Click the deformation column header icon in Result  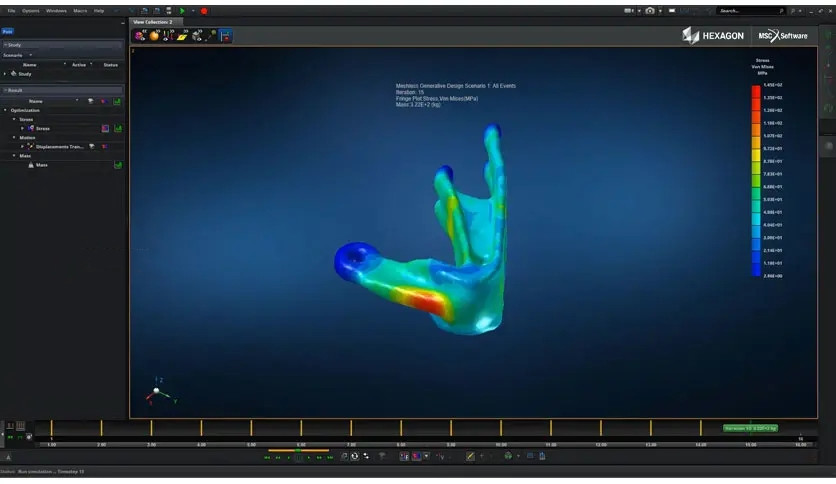tap(90, 101)
